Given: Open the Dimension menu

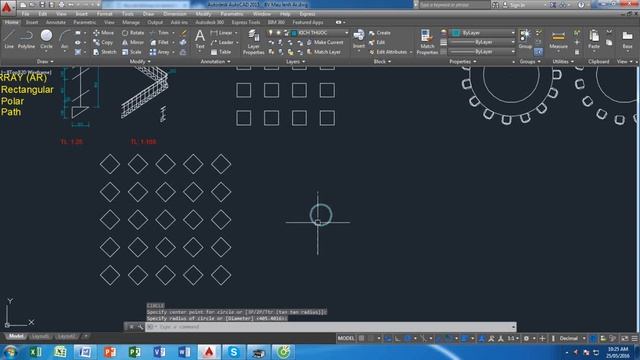Looking at the screenshot, I should pos(175,14).
